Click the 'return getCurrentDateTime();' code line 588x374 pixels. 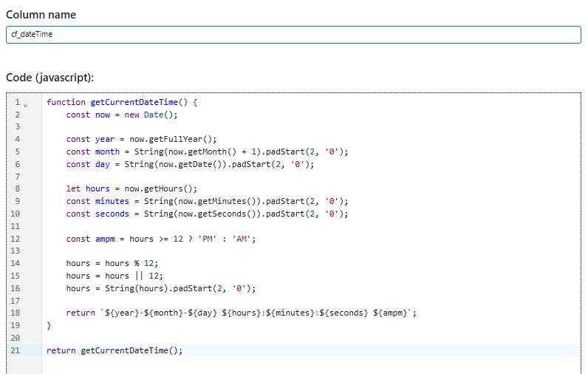click(114, 350)
